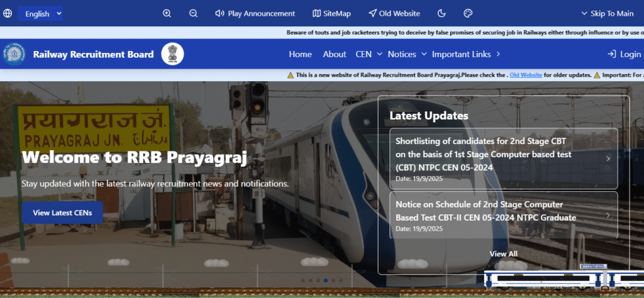Expand the Skip To Main dropdown
The width and height of the screenshot is (644, 298).
point(607,14)
